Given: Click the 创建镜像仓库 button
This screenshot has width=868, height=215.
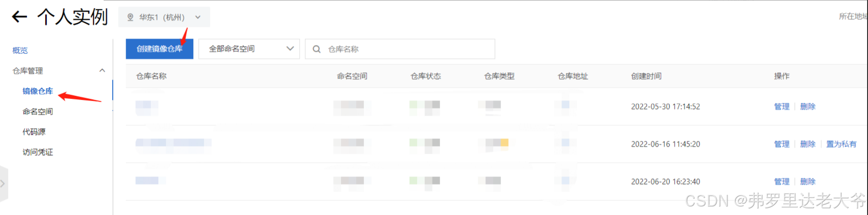Looking at the screenshot, I should [x=159, y=49].
